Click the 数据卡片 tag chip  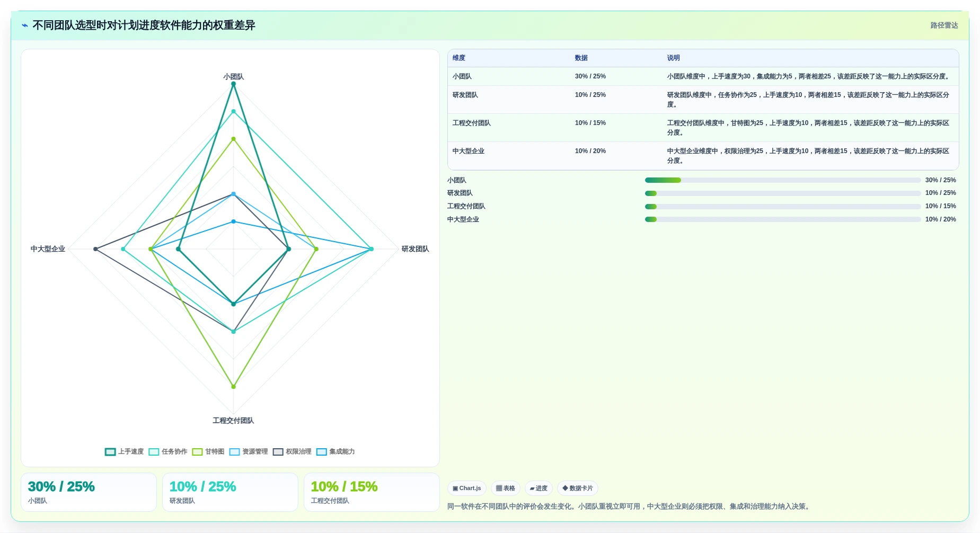[x=578, y=488]
